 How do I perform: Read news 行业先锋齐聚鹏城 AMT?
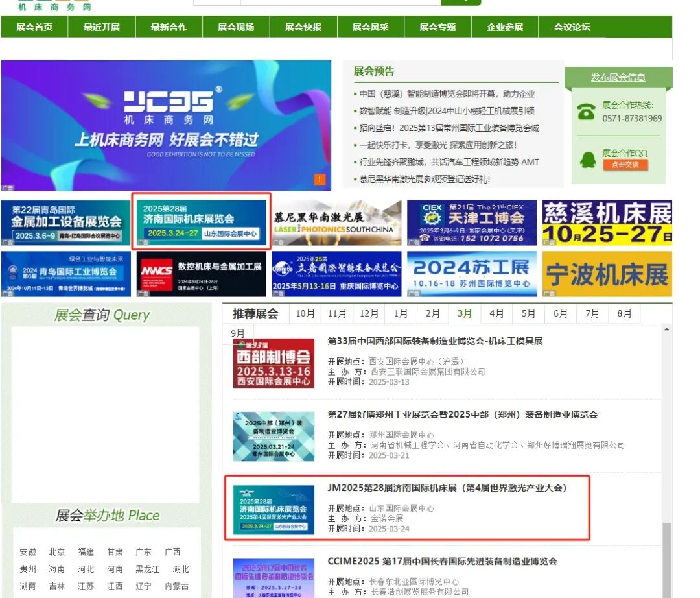tap(449, 161)
